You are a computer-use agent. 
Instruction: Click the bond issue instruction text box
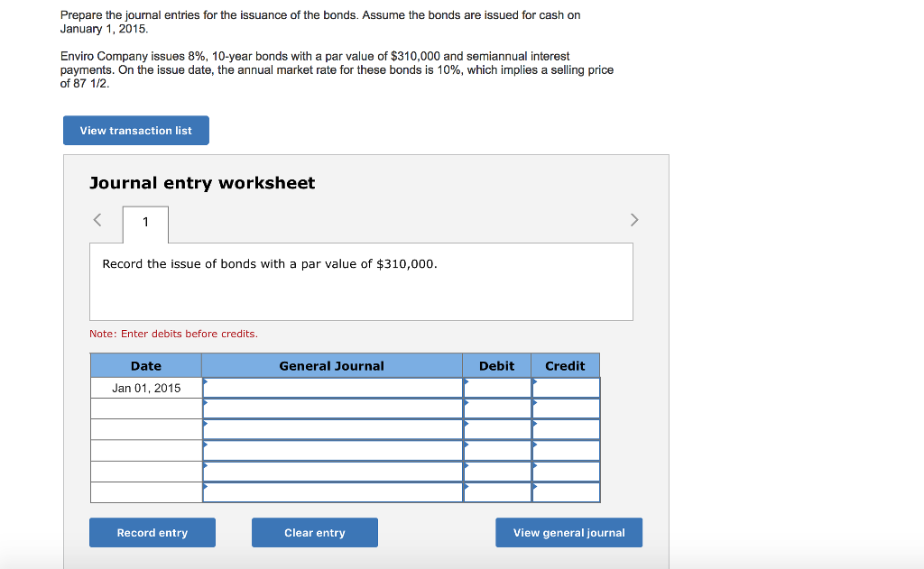[361, 280]
